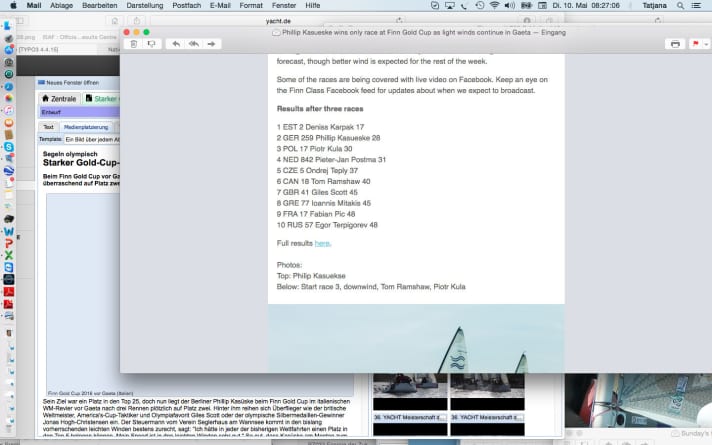The width and height of the screenshot is (712, 445).
Task: Open the Apple menu
Action: pyautogui.click(x=14, y=5)
